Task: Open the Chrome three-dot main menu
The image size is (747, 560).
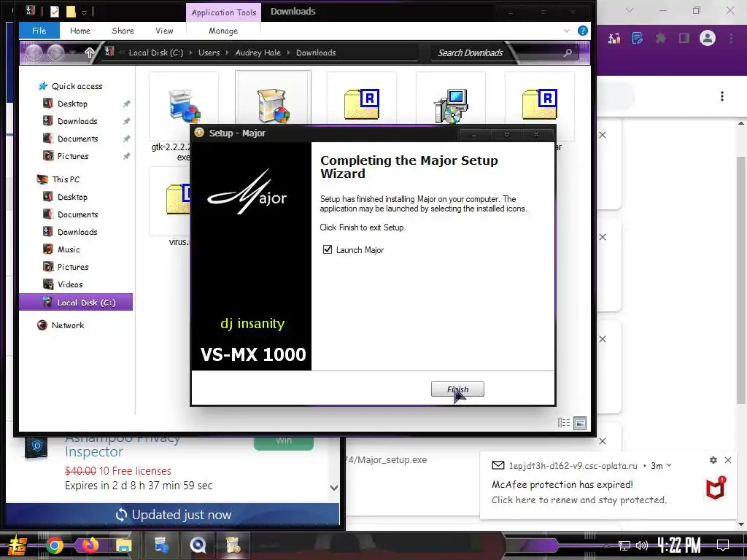Action: coord(731,38)
